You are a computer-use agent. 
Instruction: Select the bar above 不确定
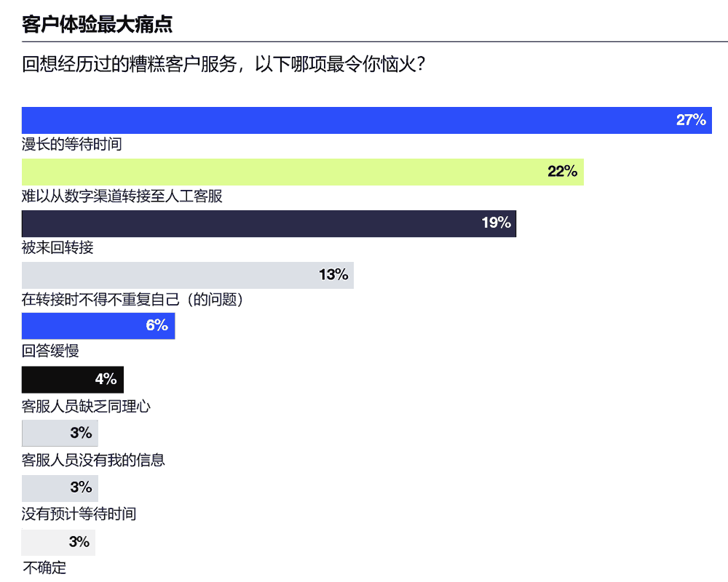[x=58, y=542]
